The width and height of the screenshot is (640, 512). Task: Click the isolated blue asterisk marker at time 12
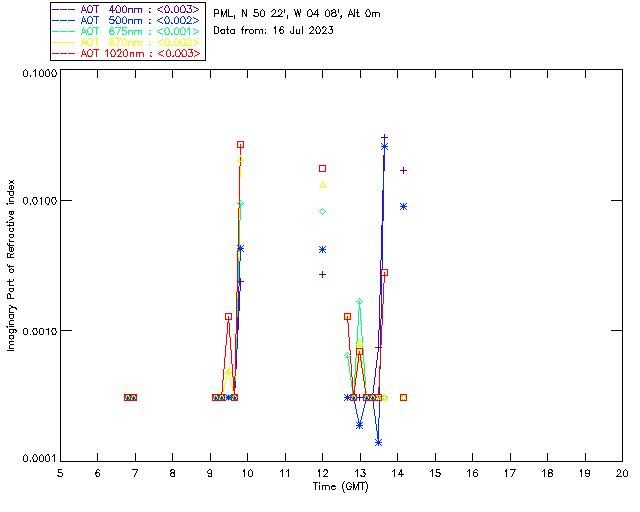pyautogui.click(x=322, y=249)
